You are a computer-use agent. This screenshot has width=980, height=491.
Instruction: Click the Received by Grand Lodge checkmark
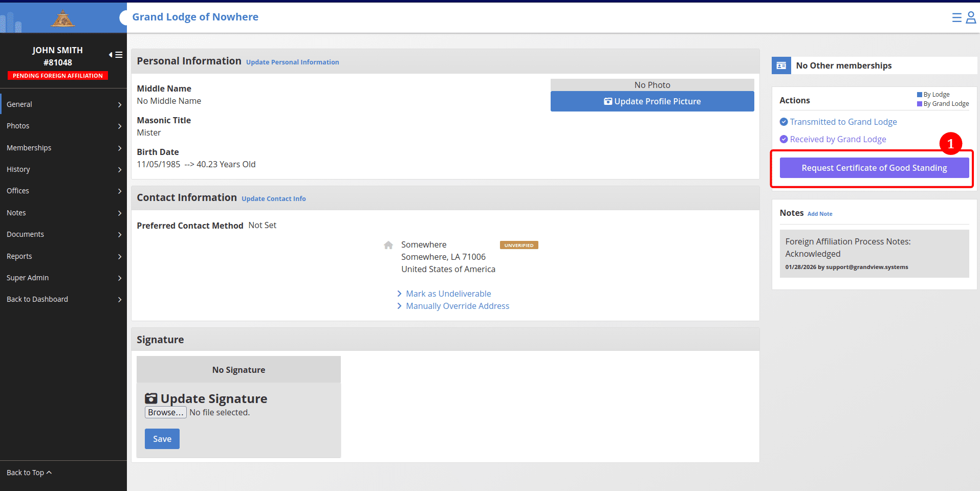tap(783, 139)
